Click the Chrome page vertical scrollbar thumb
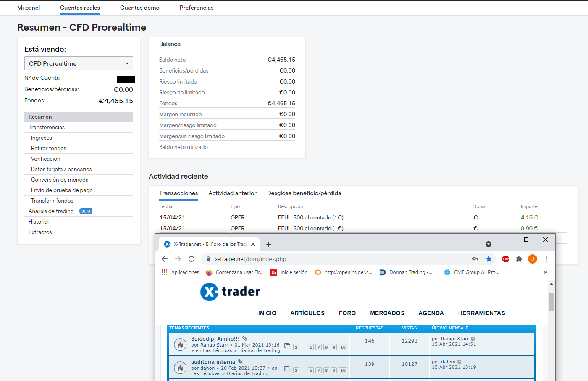Screen dimensions: 588x381 [x=551, y=302]
